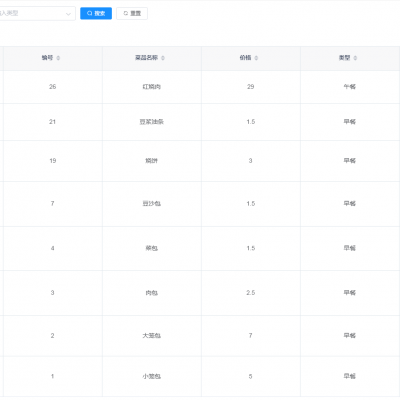
Task: Click price 1.5 in the 菜包 row
Action: pyautogui.click(x=251, y=248)
